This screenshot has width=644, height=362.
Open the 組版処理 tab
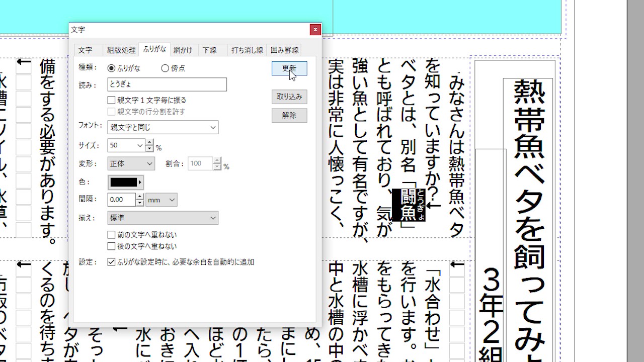121,50
